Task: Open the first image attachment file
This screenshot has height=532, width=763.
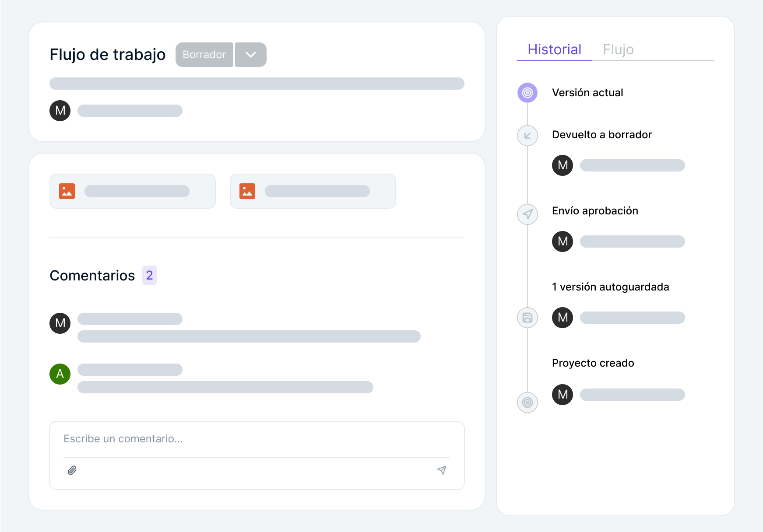Action: tap(133, 191)
